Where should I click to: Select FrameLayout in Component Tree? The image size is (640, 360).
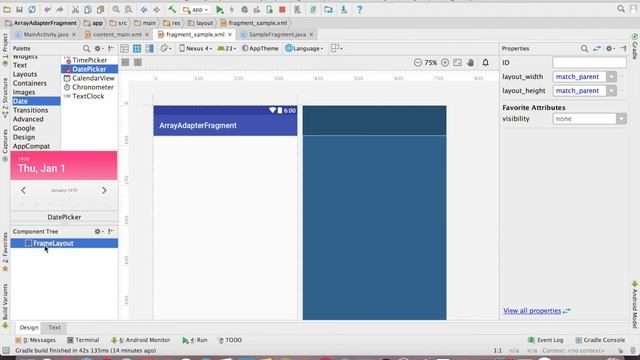(64, 243)
